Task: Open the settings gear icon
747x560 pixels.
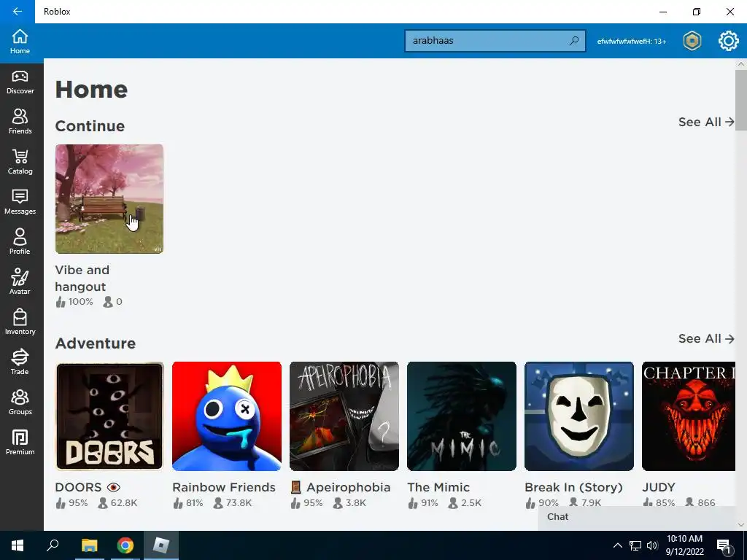Action: (729, 41)
